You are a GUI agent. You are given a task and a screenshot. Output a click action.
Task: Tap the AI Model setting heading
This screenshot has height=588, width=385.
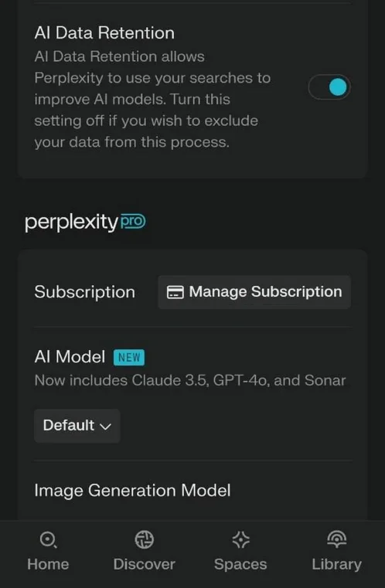coord(70,357)
